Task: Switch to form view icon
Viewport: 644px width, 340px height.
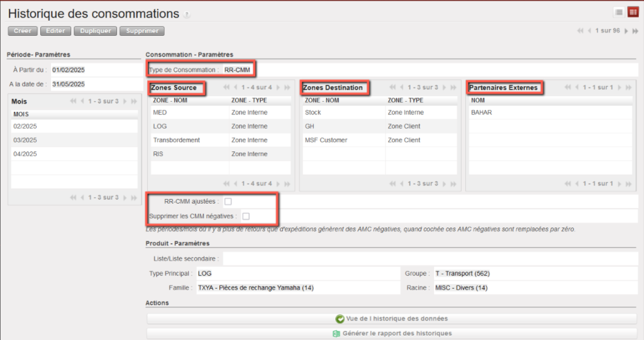Action: 632,12
